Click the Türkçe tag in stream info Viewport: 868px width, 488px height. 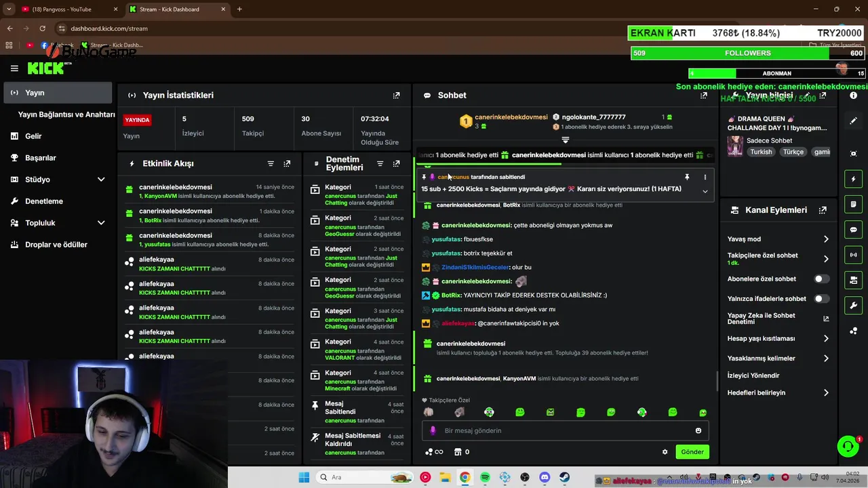(x=793, y=152)
